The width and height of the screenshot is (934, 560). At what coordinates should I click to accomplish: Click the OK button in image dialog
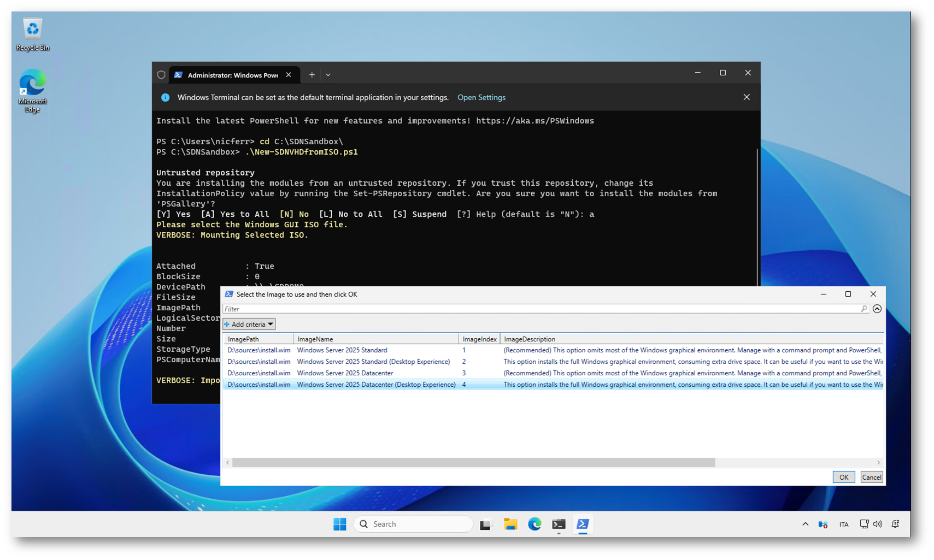point(843,477)
